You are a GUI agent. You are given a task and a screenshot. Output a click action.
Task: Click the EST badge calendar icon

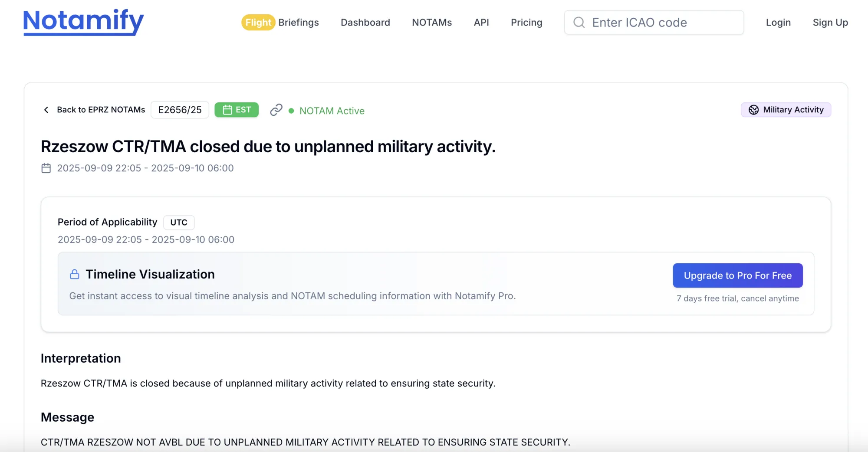coord(227,110)
